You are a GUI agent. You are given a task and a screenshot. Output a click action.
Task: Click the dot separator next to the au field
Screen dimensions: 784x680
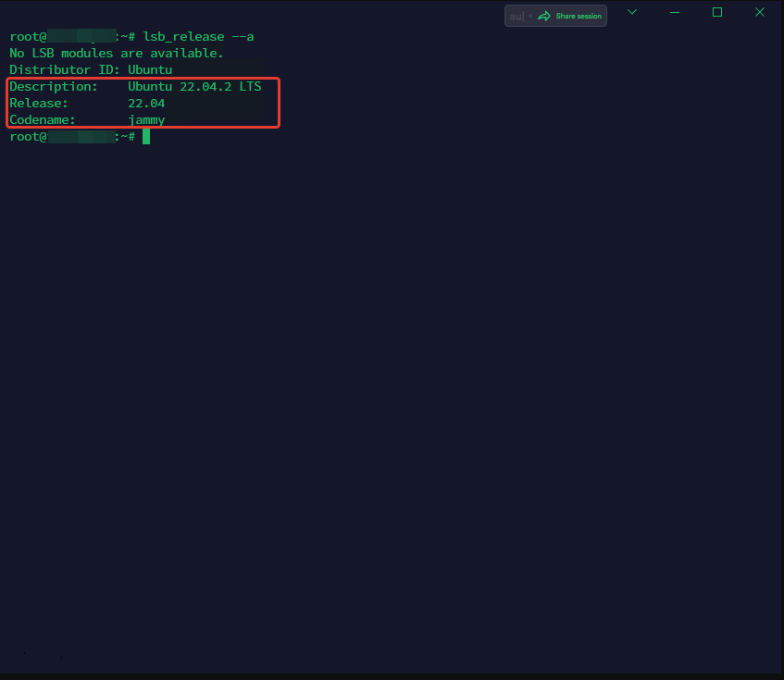coord(529,15)
